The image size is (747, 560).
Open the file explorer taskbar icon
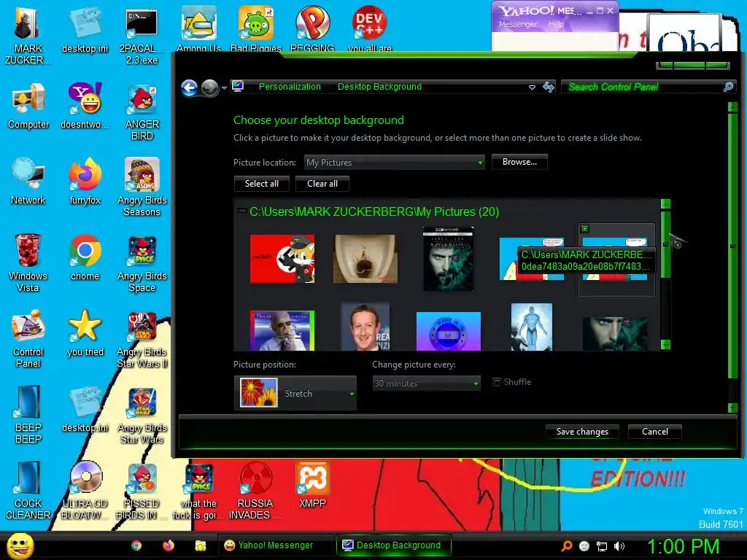pyautogui.click(x=200, y=545)
